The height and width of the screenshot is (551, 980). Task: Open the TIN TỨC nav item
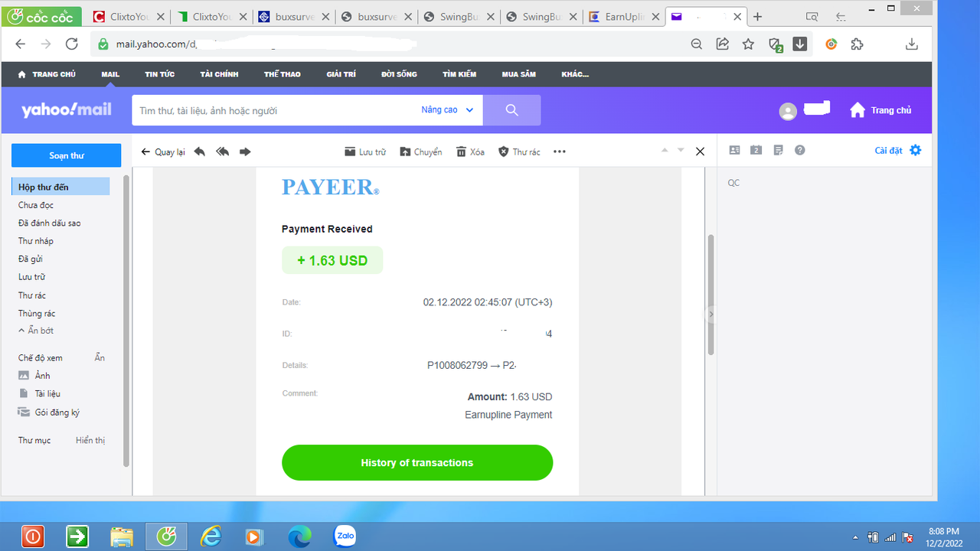(x=160, y=74)
